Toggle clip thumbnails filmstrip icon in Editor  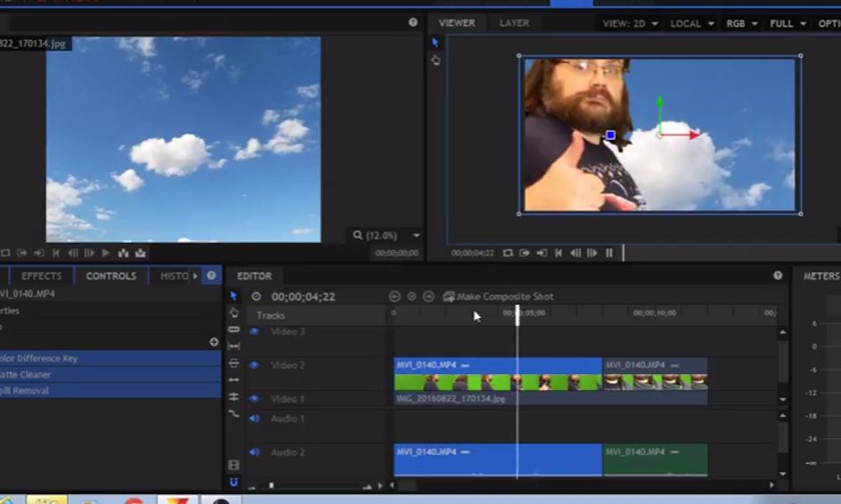pos(233,465)
